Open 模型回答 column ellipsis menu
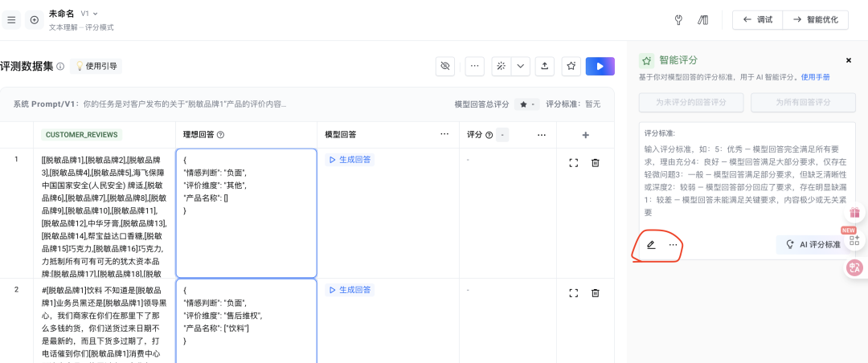The height and width of the screenshot is (363, 868). pos(444,134)
